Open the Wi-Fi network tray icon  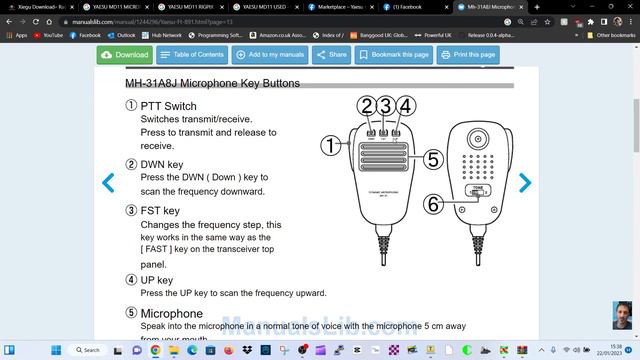click(567, 350)
